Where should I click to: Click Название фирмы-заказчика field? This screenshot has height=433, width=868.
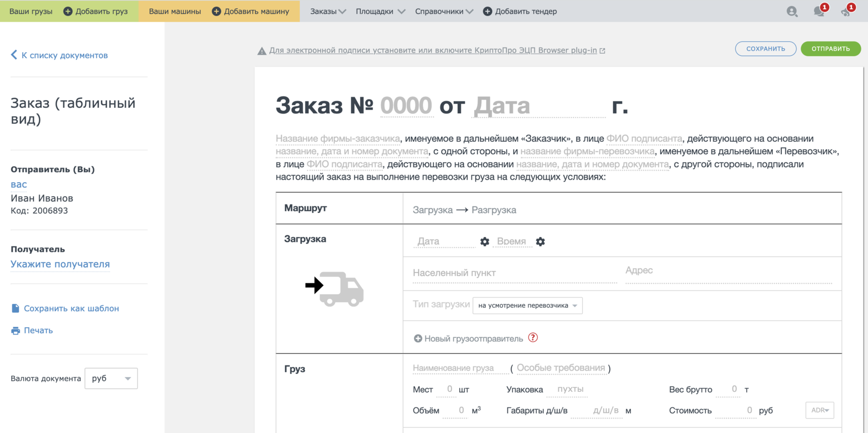(338, 138)
